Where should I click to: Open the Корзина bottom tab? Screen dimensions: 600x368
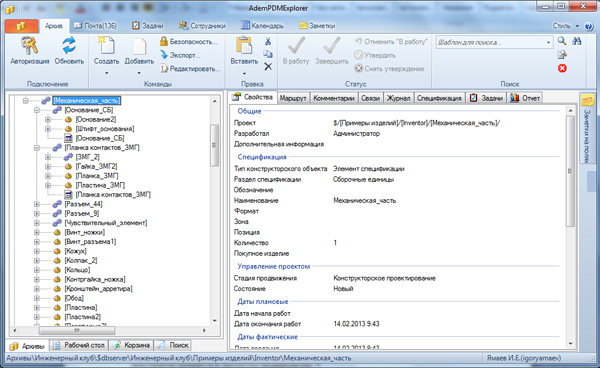tap(132, 345)
